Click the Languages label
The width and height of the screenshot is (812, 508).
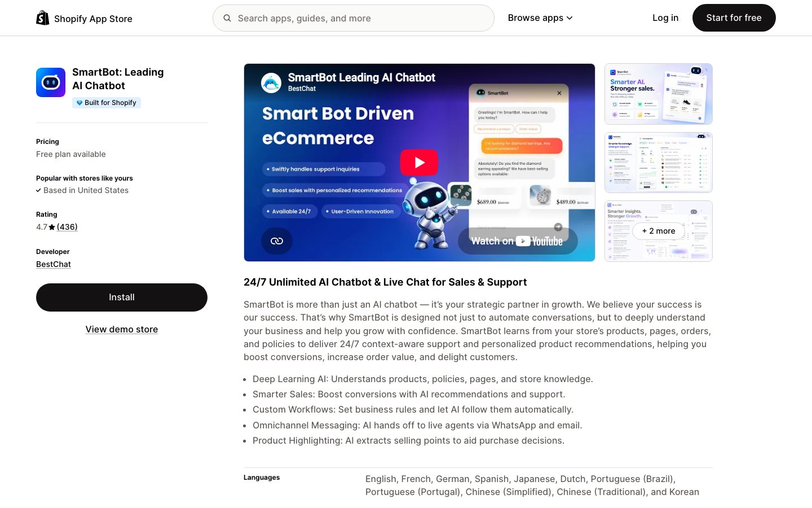pos(262,478)
